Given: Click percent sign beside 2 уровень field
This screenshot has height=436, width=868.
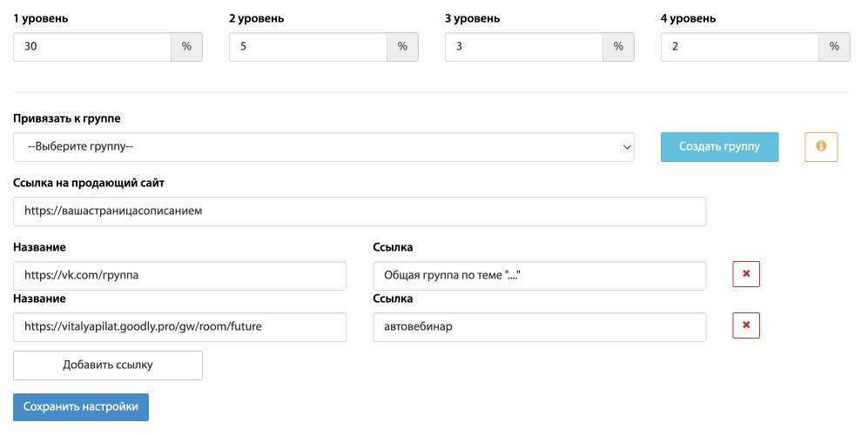Looking at the screenshot, I should (402, 46).
